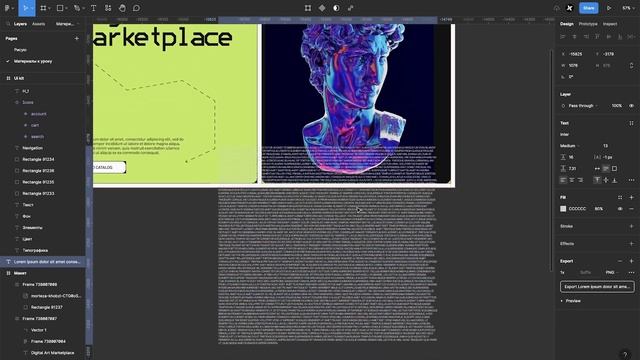This screenshot has width=640, height=360.
Task: Switch to the Prototype tab
Action: 588,24
